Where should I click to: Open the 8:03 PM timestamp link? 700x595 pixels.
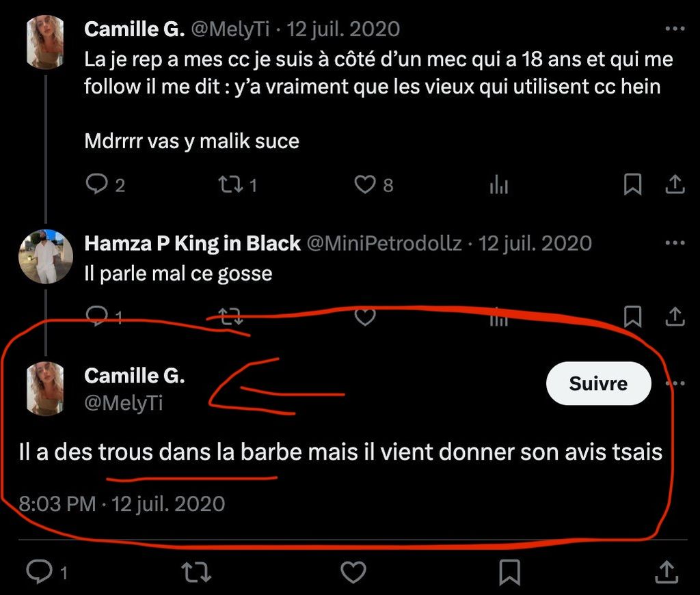(x=59, y=504)
